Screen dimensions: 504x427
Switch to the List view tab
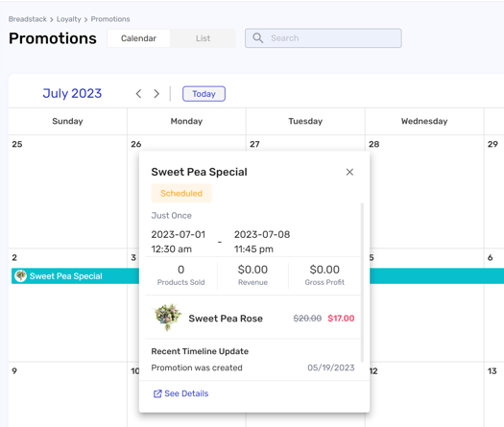(203, 38)
